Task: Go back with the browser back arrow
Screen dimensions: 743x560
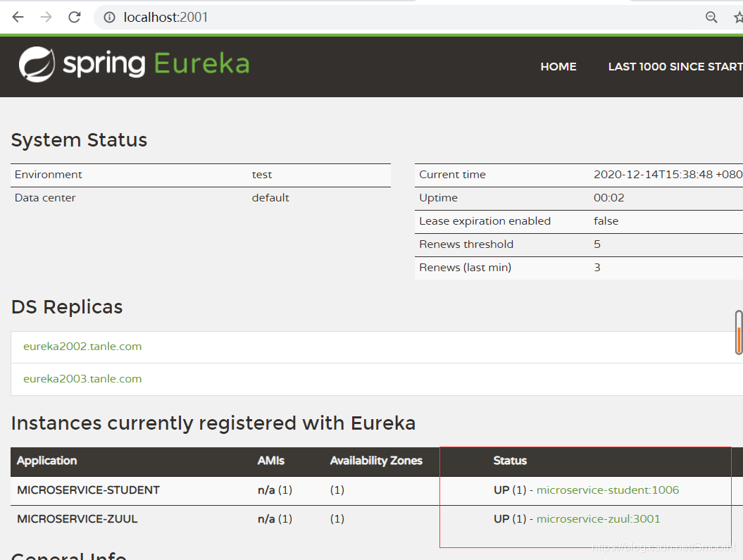Action: 18,18
